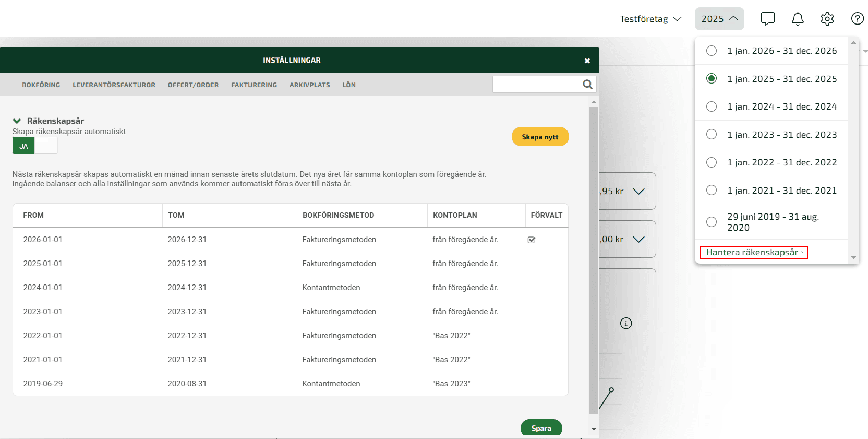
Task: Switch to the Offert/Order tab
Action: 193,85
